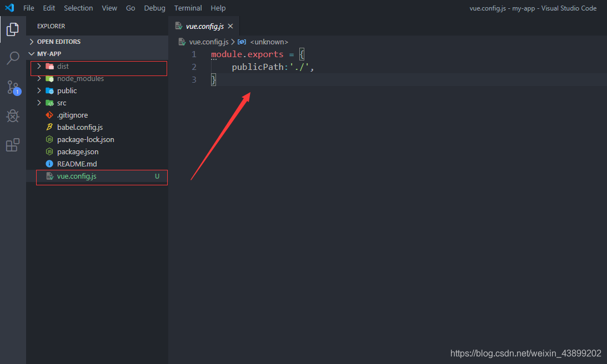Viewport: 607px width, 364px height.
Task: Click <unknown> breadcrumb item
Action: point(269,42)
